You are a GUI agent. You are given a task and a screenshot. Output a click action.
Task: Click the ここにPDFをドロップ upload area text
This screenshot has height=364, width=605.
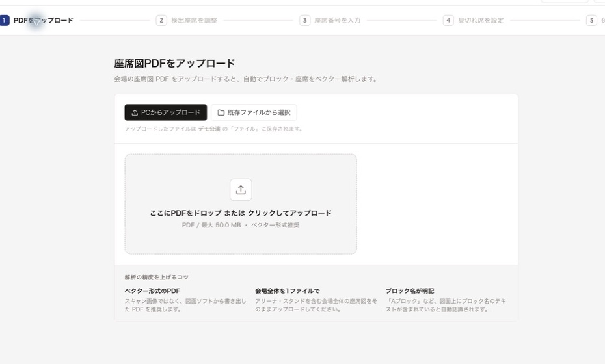click(241, 213)
